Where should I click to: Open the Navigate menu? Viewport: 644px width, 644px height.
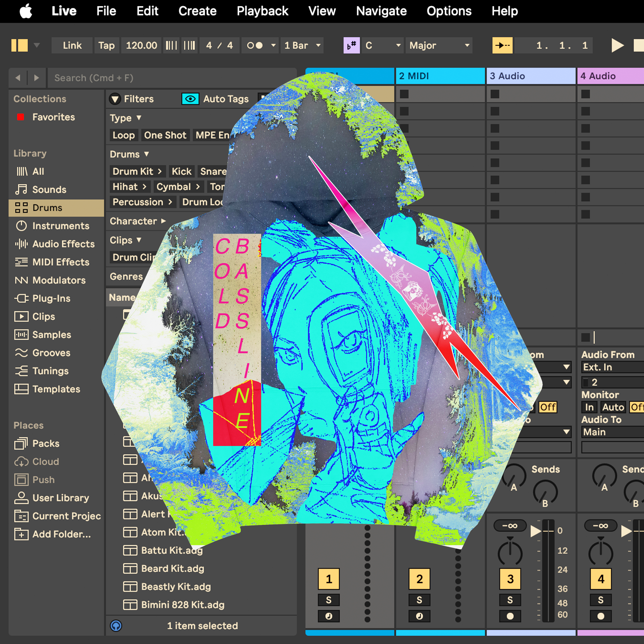381,11
